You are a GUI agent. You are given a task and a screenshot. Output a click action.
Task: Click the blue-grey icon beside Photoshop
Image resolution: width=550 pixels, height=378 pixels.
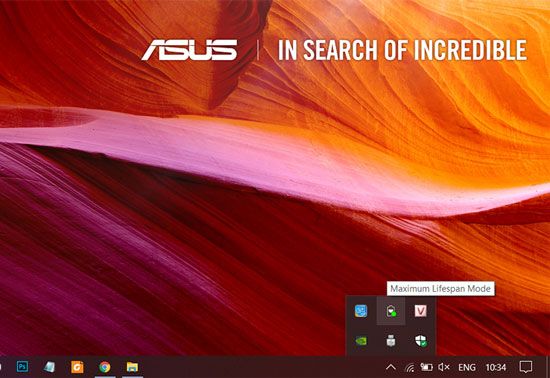(49, 367)
